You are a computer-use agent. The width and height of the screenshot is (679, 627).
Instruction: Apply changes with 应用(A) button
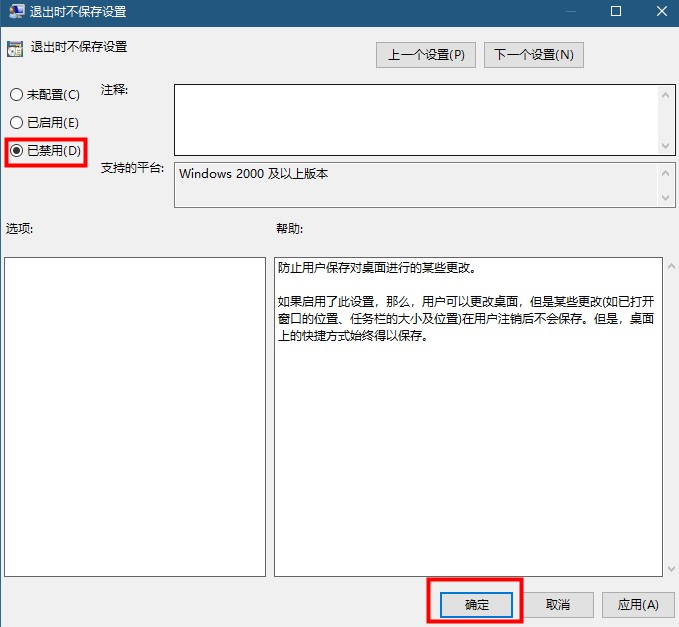click(x=637, y=605)
